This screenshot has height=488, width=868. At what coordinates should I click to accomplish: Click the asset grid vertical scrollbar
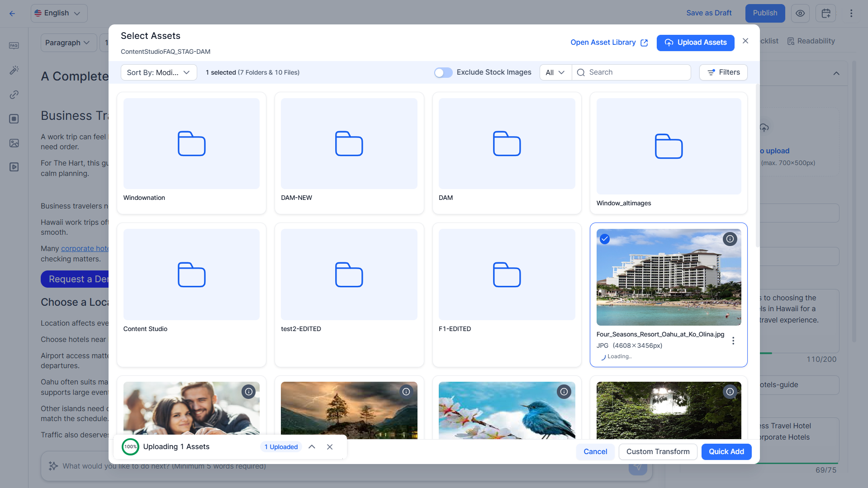tap(758, 166)
